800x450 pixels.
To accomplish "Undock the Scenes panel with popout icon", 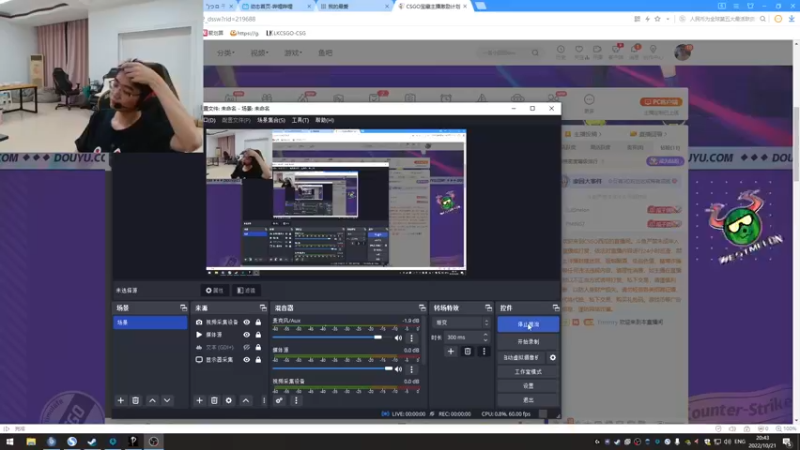I will tap(183, 308).
